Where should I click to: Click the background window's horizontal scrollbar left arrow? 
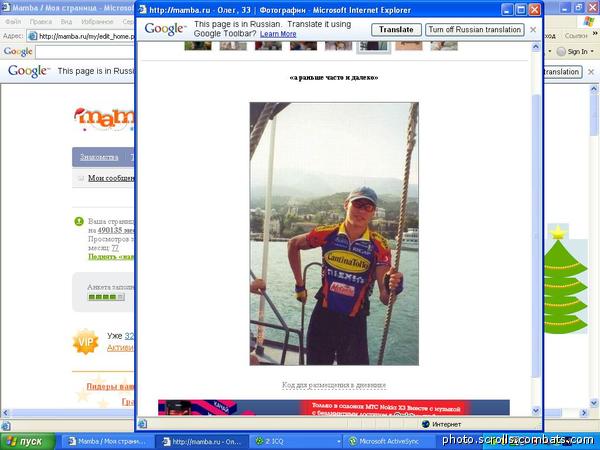[x=5, y=413]
